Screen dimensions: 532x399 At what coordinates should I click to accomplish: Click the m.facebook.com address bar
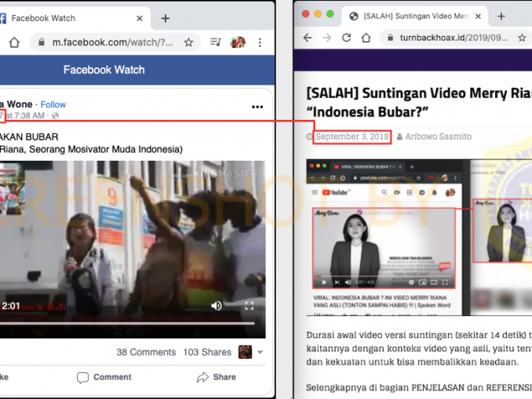[x=114, y=42]
